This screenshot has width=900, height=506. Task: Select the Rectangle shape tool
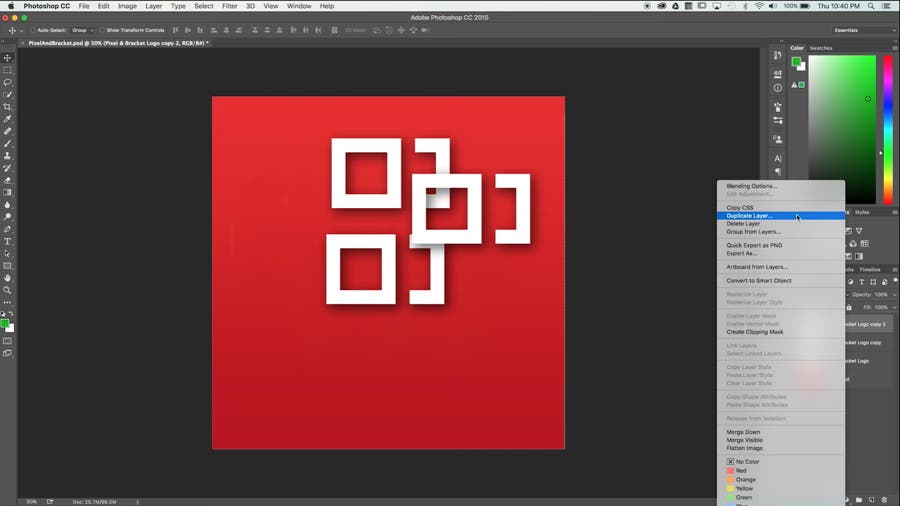pos(7,266)
